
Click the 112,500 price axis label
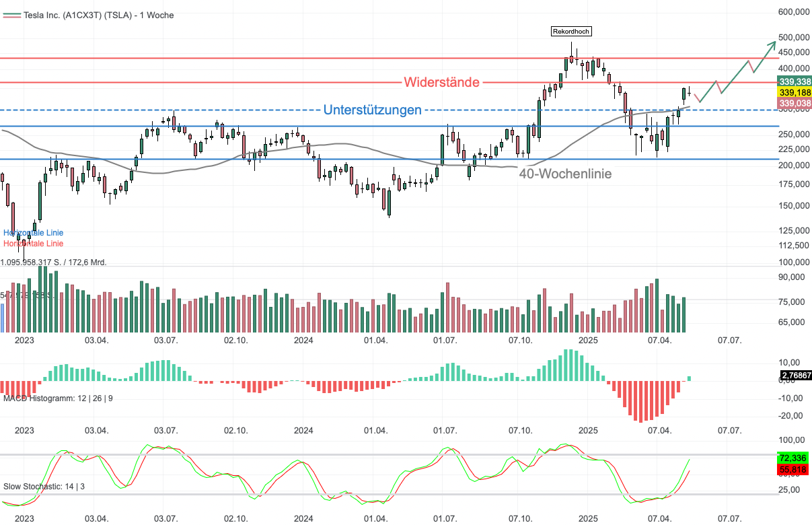point(794,246)
